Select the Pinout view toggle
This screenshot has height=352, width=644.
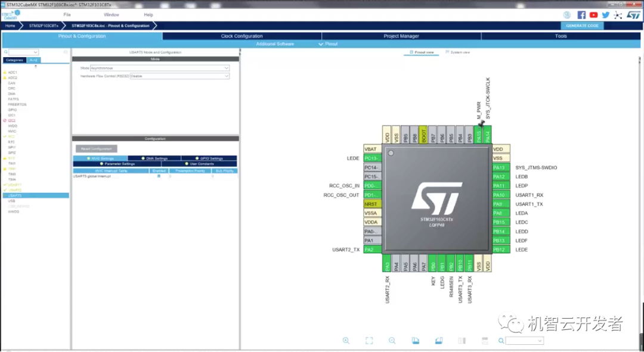coord(422,52)
